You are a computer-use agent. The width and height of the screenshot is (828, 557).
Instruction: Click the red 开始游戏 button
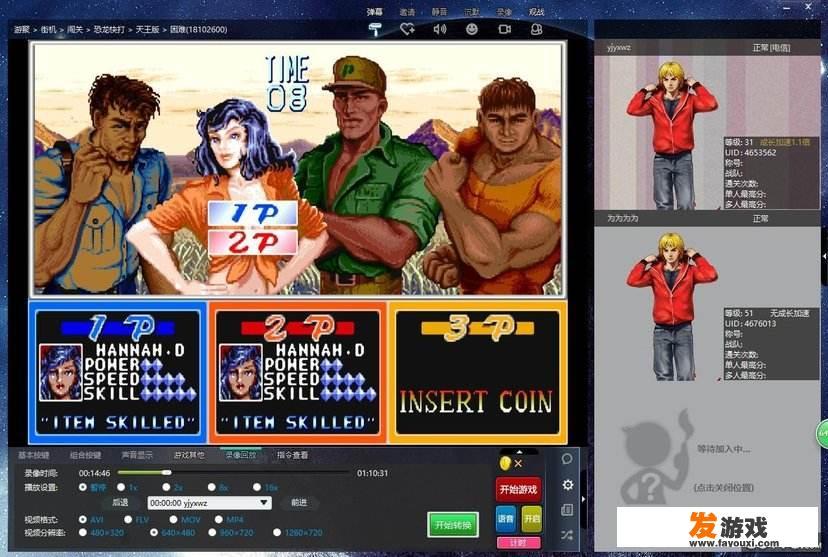(x=519, y=489)
